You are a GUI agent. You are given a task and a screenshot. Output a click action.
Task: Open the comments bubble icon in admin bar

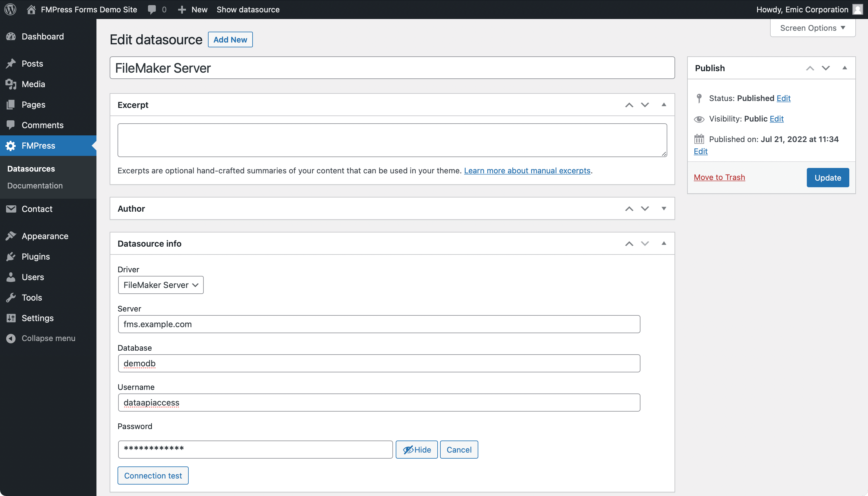(152, 9)
